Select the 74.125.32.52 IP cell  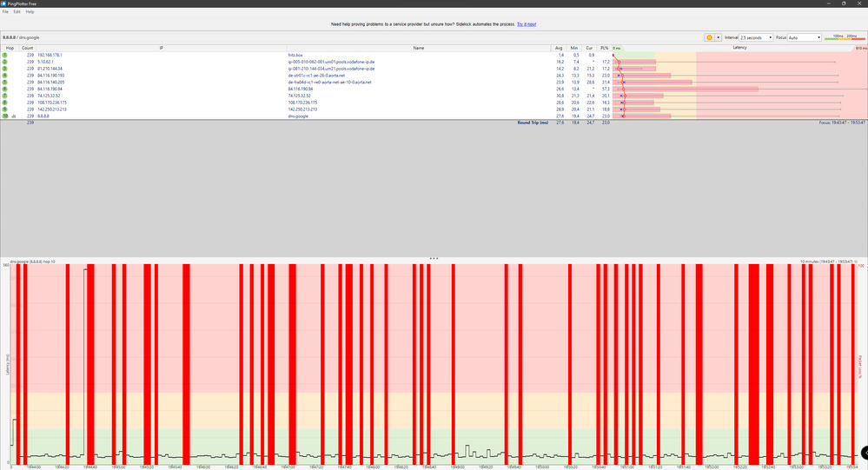click(49, 96)
